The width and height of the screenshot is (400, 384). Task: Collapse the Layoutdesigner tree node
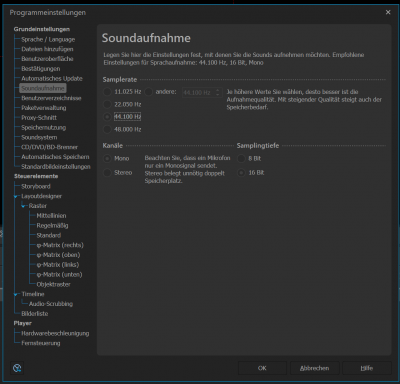16,196
